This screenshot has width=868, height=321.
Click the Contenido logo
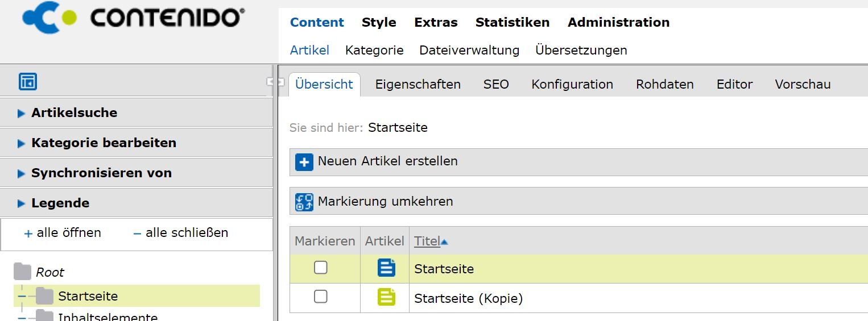pyautogui.click(x=134, y=18)
